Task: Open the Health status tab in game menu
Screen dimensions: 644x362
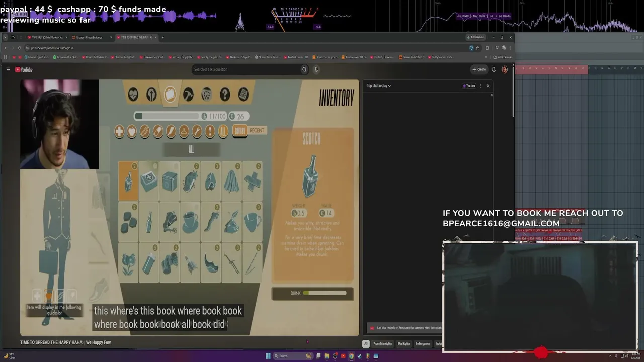Action: [x=133, y=94]
